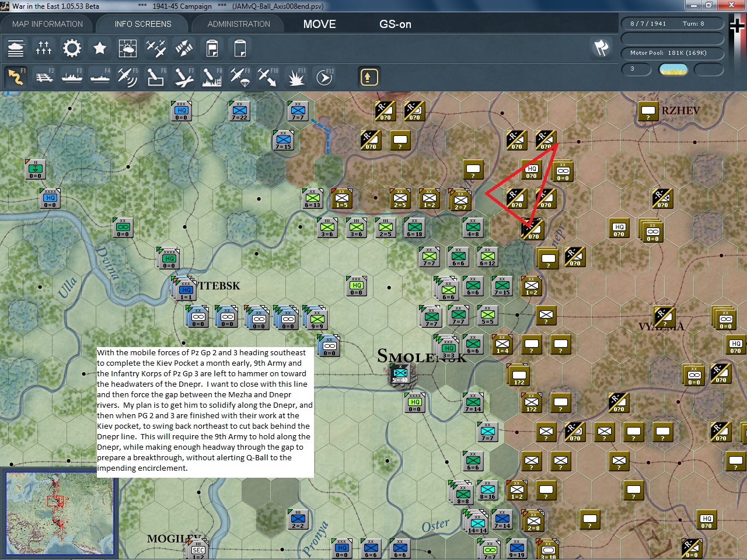Open the commander's report clipboard icon
The width and height of the screenshot is (747, 560).
212,48
